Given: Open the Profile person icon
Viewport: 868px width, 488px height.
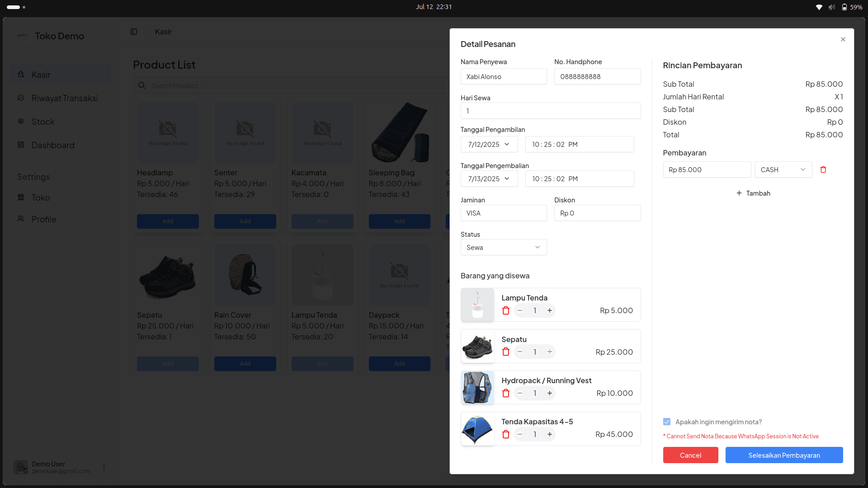Looking at the screenshot, I should [21, 219].
